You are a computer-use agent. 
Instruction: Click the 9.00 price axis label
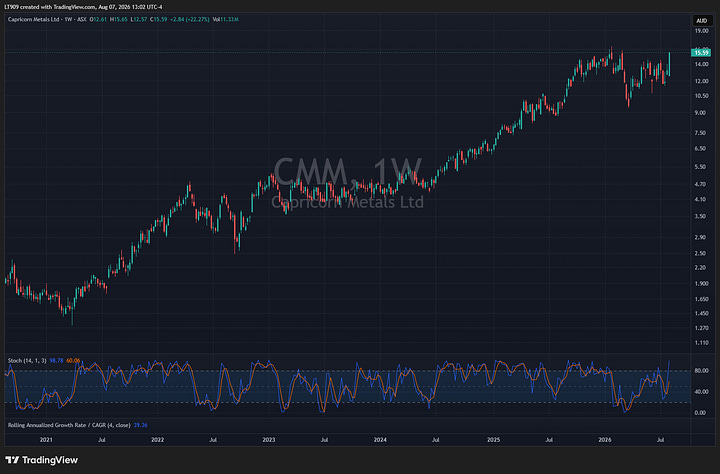click(x=700, y=113)
